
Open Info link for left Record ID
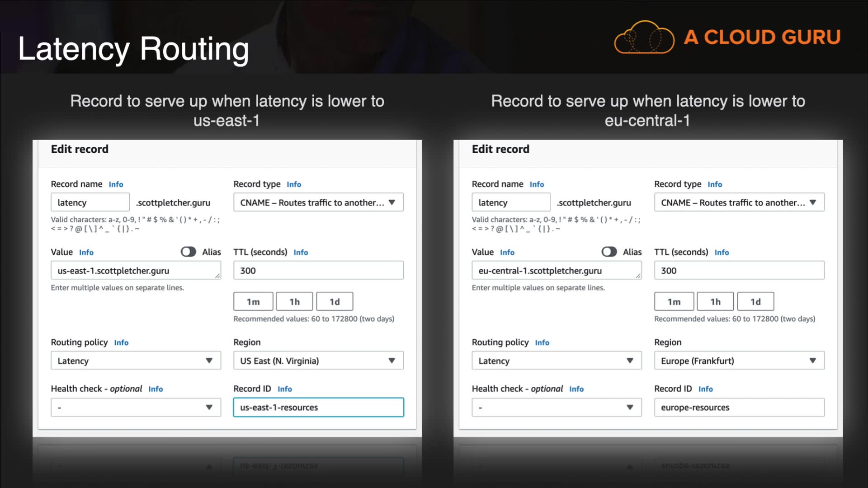pyautogui.click(x=284, y=389)
